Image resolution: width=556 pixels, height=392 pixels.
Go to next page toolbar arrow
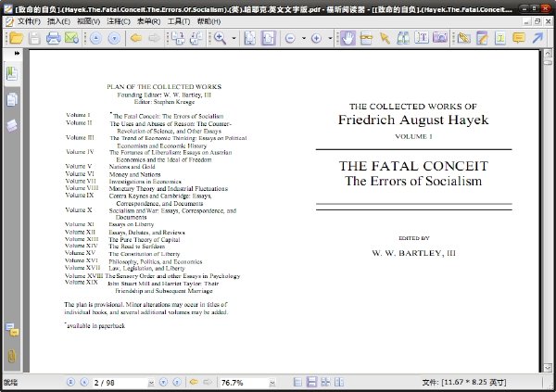click(114, 38)
